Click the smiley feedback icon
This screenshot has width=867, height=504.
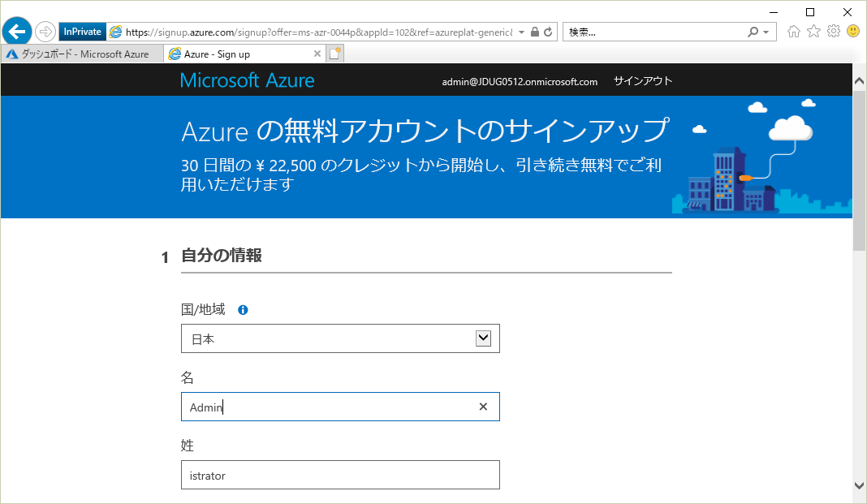[853, 32]
